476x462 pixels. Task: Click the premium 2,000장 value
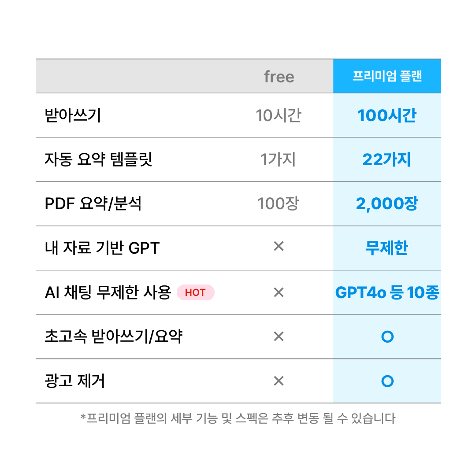(387, 203)
